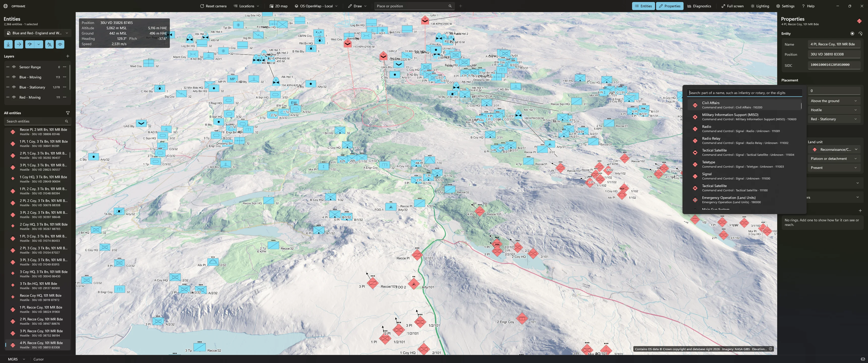Open the Locations dropdown in the top bar
The height and width of the screenshot is (363, 868).
[247, 6]
